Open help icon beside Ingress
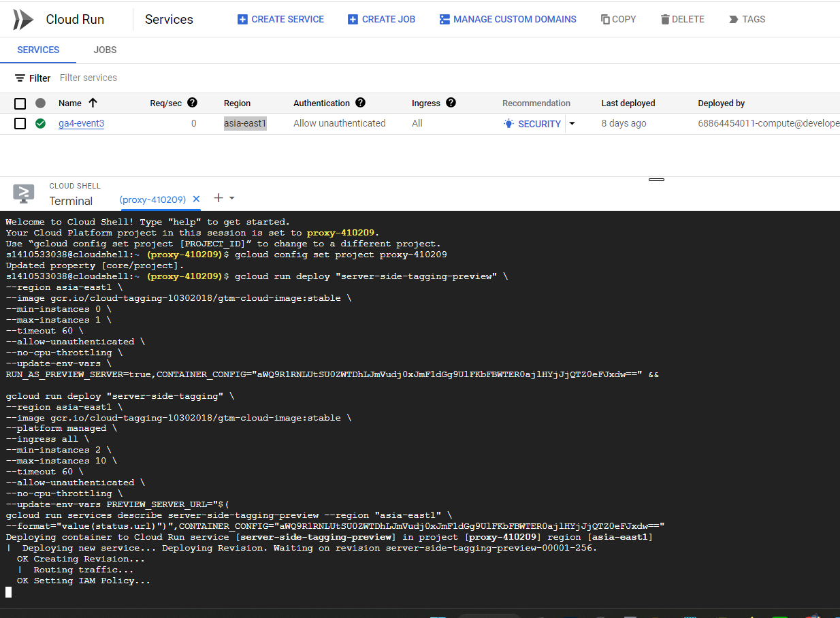The width and height of the screenshot is (840, 618). click(451, 103)
